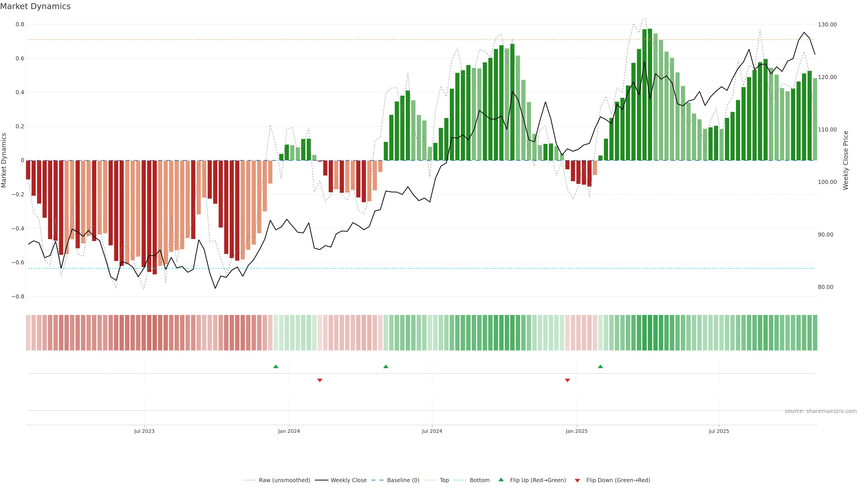Click the Jul 2023 x-axis label
This screenshot has height=488, width=868.
144,431
